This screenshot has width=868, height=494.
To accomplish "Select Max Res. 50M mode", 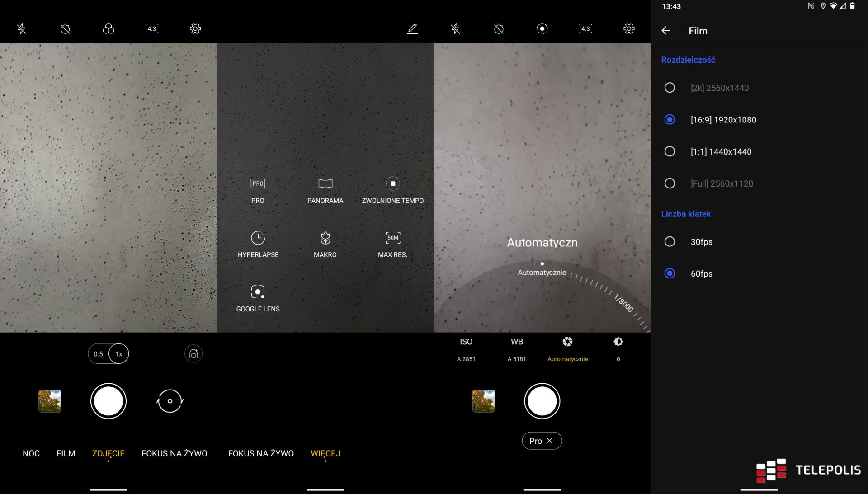I will coord(392,238).
